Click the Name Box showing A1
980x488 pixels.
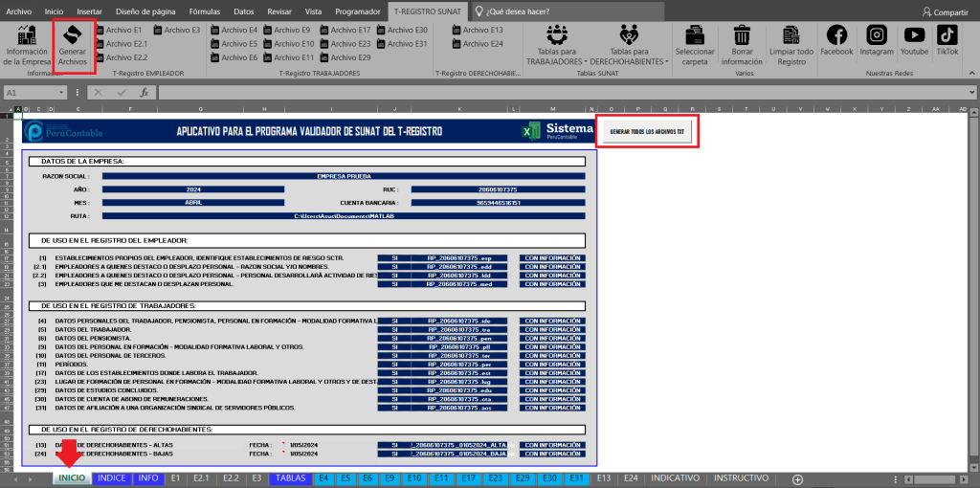(31, 93)
